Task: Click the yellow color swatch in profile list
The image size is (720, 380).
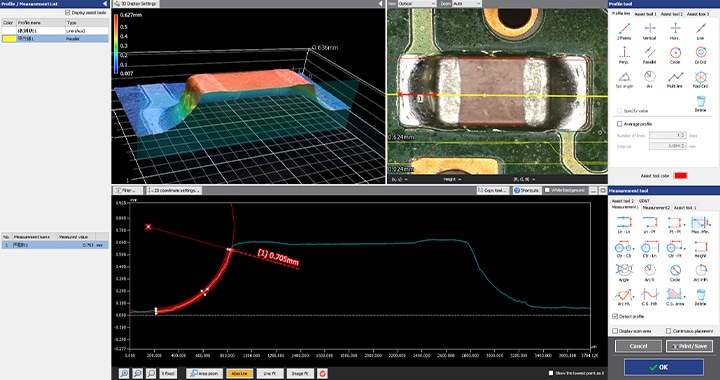Action: tap(9, 39)
